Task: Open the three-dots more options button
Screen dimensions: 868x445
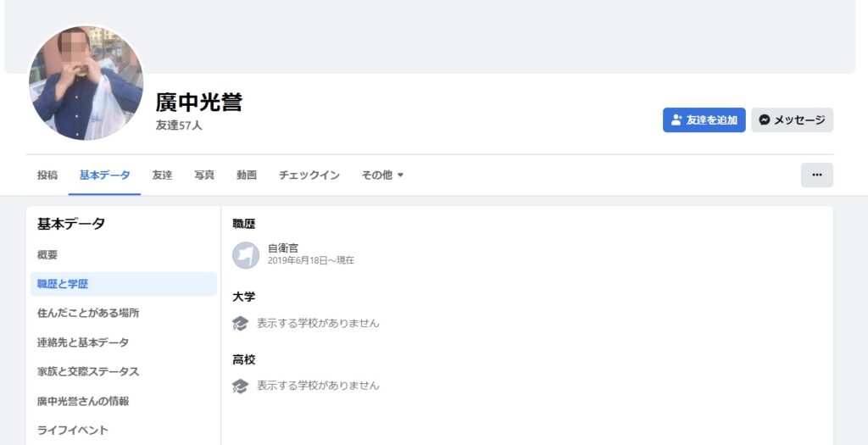Action: coord(816,175)
